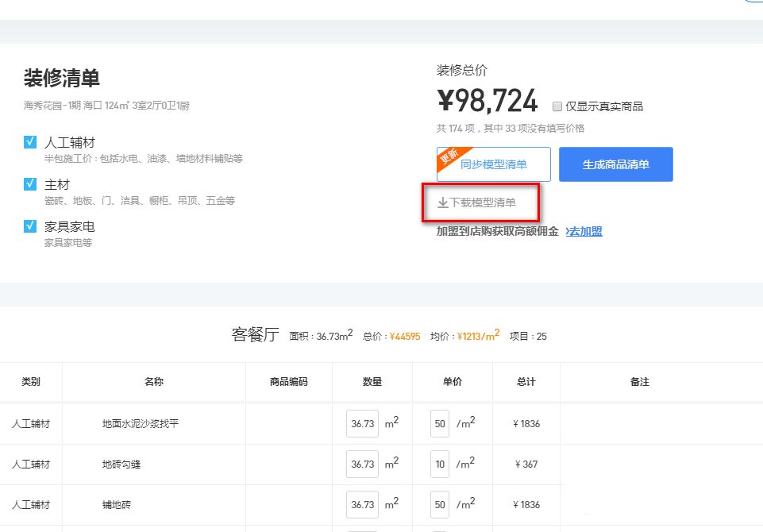Image resolution: width=763 pixels, height=532 pixels.
Task: Click the 单价 column header
Action: 453,382
